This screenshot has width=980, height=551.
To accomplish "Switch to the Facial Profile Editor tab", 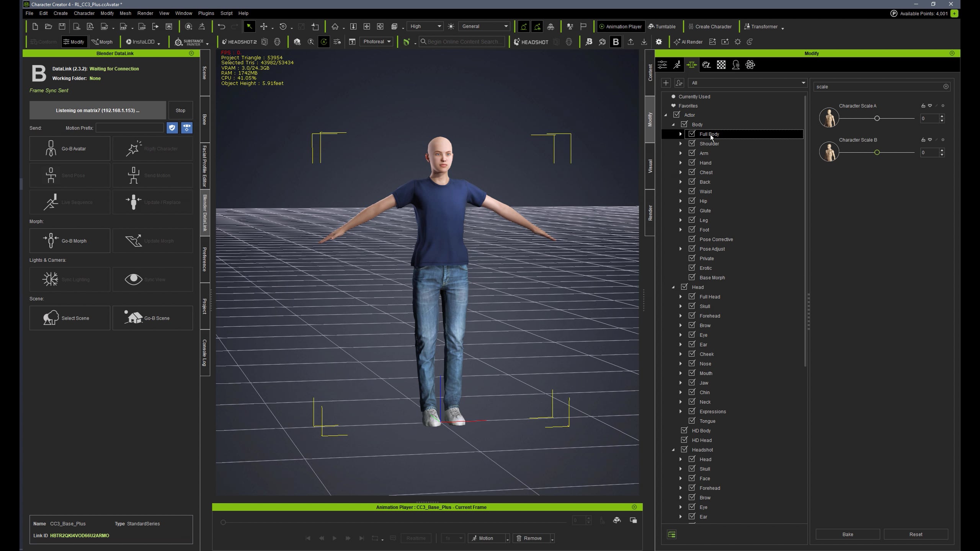I will [x=205, y=165].
